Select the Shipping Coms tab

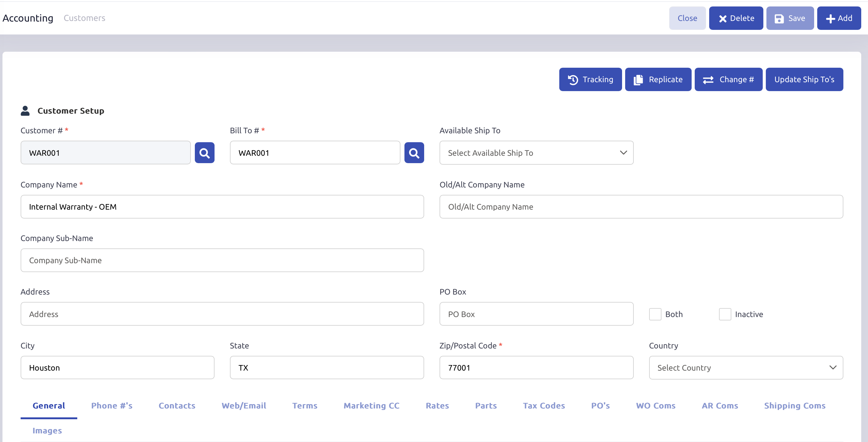tap(794, 406)
